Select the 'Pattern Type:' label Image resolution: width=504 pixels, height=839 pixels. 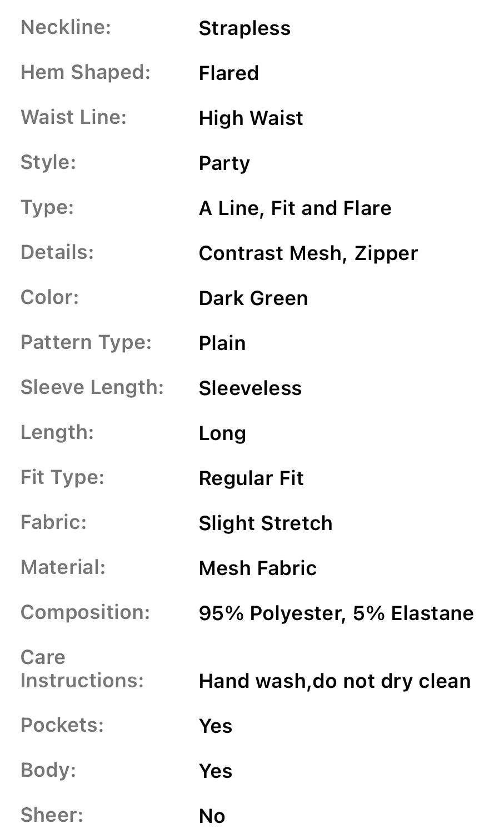pos(86,342)
